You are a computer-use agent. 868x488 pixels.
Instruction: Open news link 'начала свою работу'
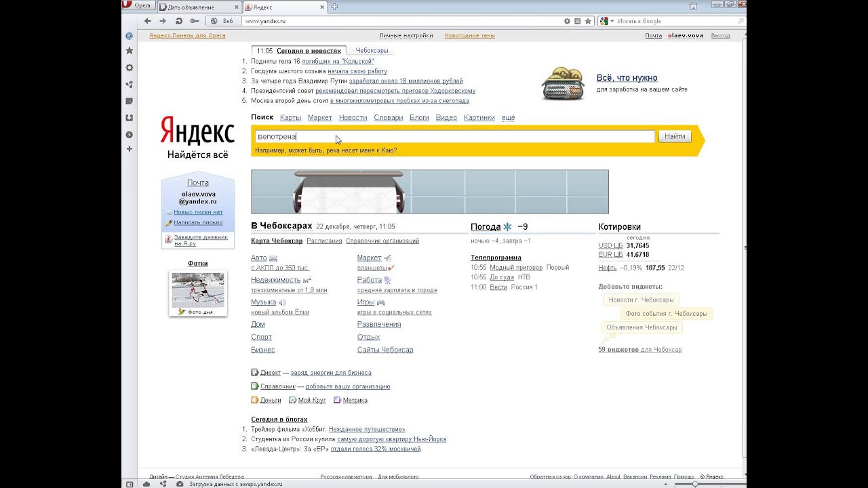pyautogui.click(x=357, y=71)
